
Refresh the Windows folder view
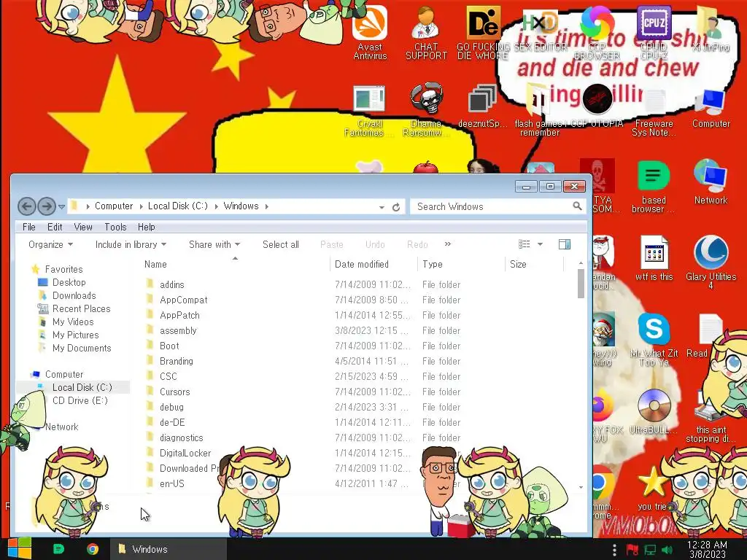point(396,207)
